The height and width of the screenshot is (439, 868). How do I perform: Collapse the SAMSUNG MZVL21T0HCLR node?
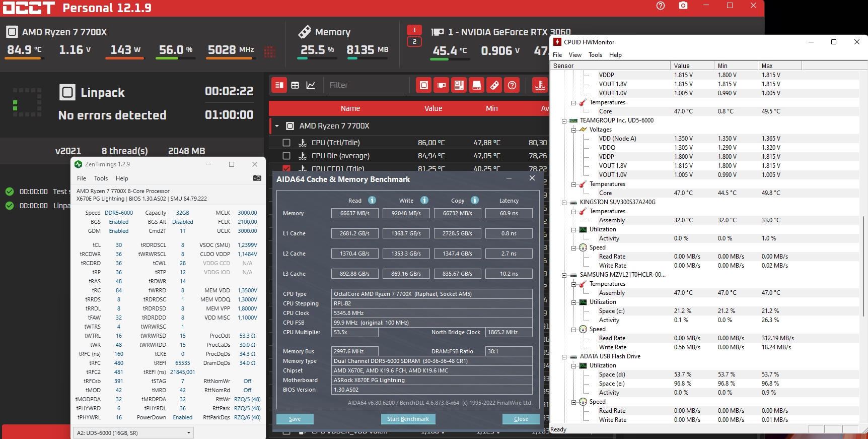tap(564, 275)
